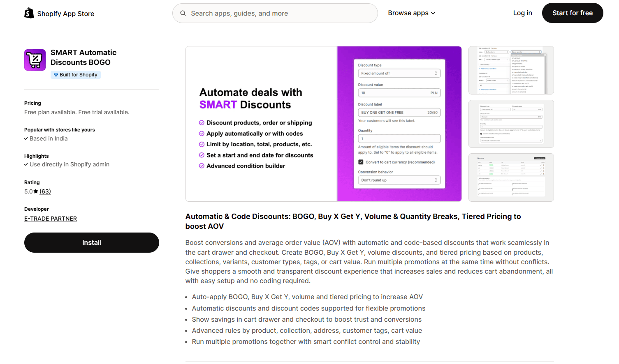Click the 'Automatic & Code Discounts' heading

coord(353,221)
